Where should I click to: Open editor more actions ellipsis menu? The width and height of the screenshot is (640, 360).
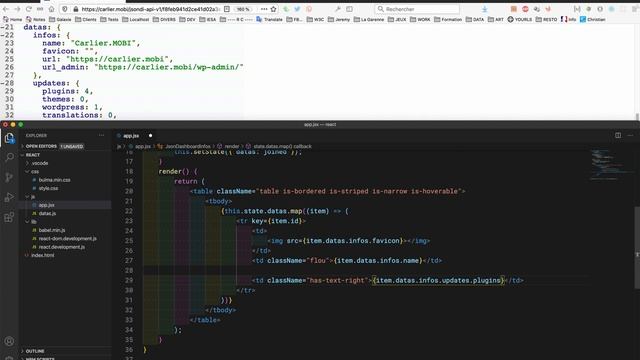(630, 136)
